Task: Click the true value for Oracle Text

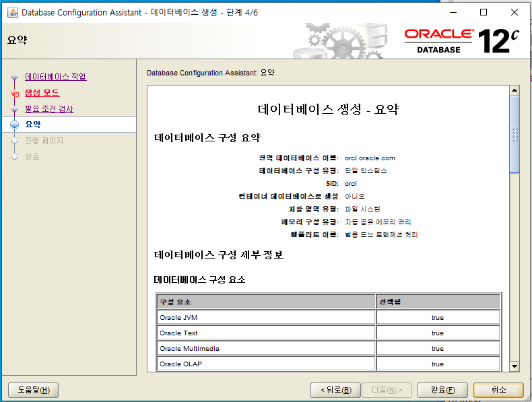Action: click(438, 333)
